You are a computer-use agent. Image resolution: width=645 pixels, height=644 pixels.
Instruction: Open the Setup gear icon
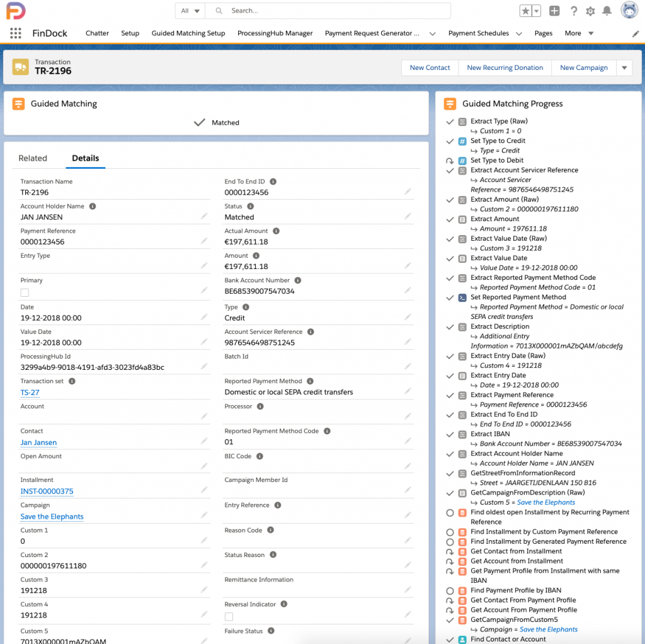pos(590,11)
